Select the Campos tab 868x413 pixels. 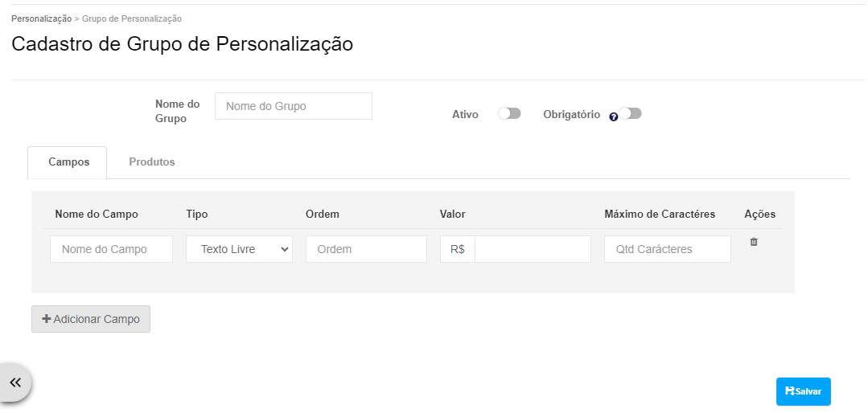pyautogui.click(x=68, y=162)
